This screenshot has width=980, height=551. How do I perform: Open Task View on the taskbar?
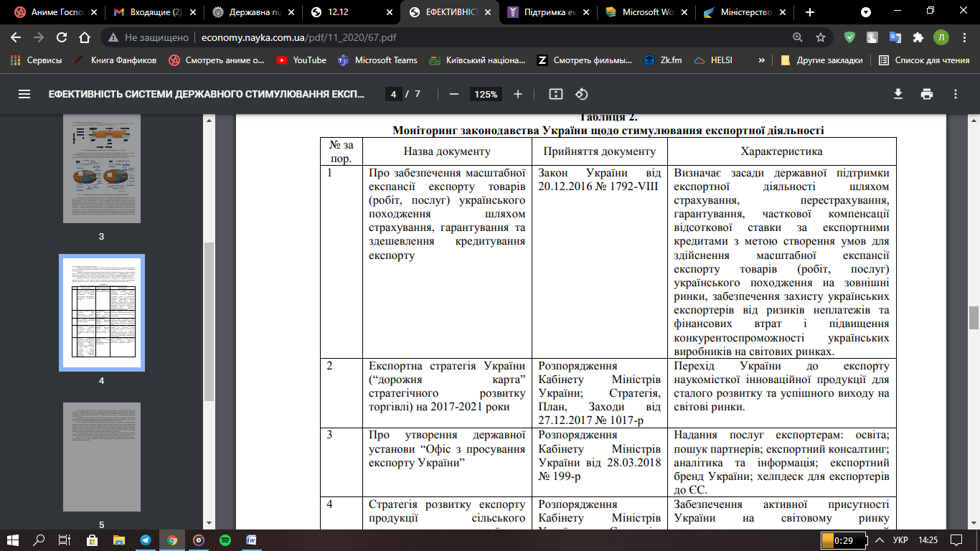coord(64,540)
